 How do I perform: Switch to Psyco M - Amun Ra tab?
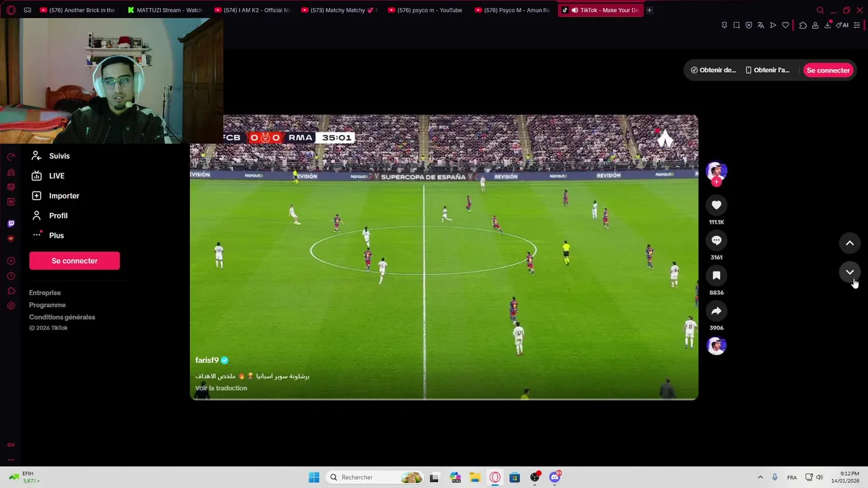pos(512,10)
